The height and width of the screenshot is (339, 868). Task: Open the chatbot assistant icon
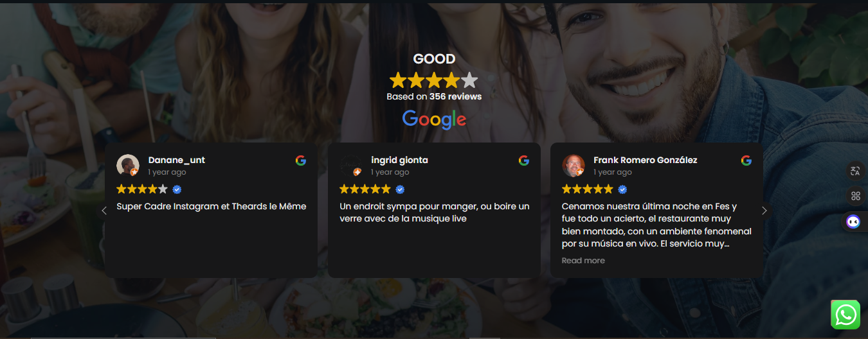tap(854, 222)
